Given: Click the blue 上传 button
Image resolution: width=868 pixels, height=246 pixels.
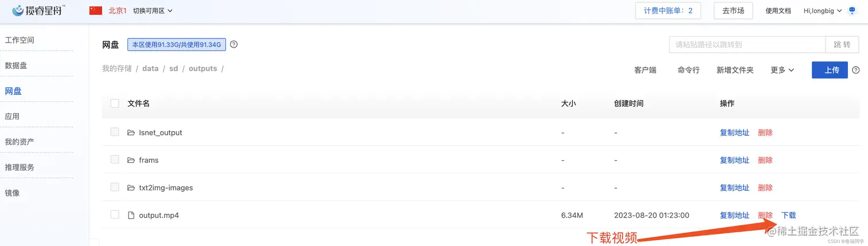Looking at the screenshot, I should [x=830, y=70].
